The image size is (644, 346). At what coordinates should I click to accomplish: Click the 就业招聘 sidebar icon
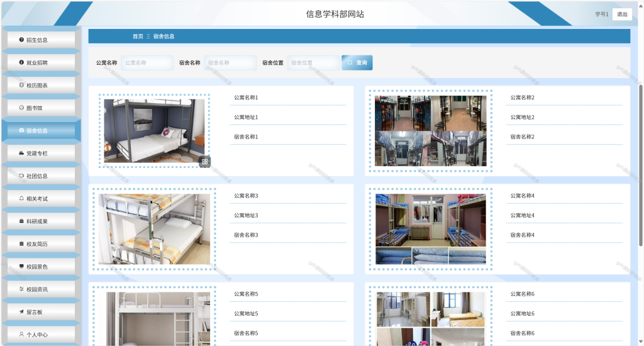[21, 62]
